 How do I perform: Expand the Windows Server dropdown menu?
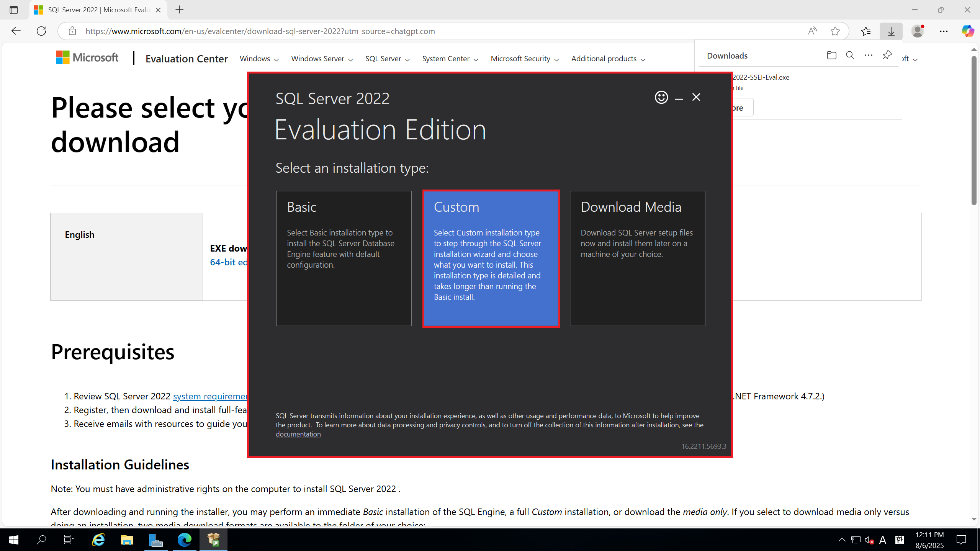coord(322,59)
